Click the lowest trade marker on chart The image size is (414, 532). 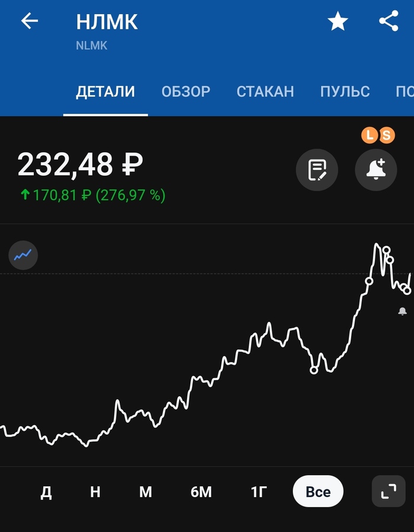(x=314, y=370)
